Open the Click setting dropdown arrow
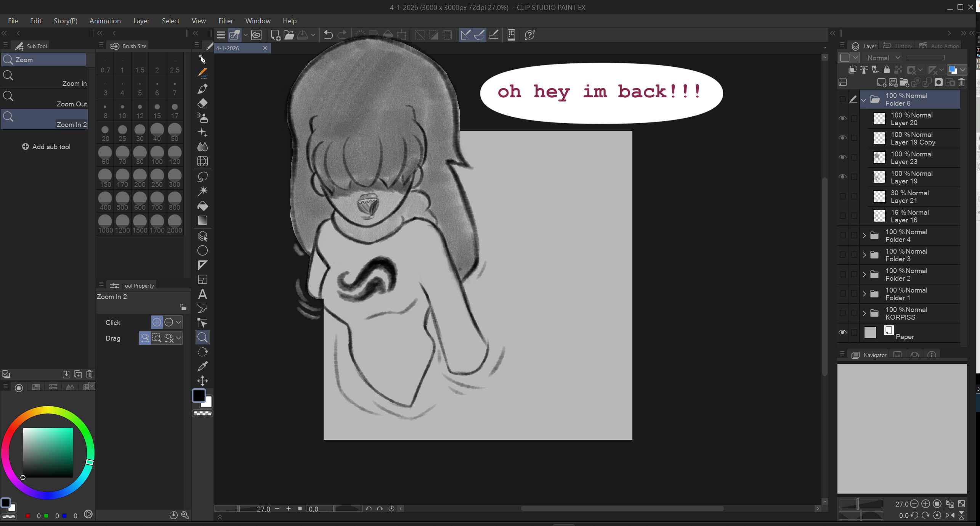Screen dimensions: 980x526 (178, 322)
